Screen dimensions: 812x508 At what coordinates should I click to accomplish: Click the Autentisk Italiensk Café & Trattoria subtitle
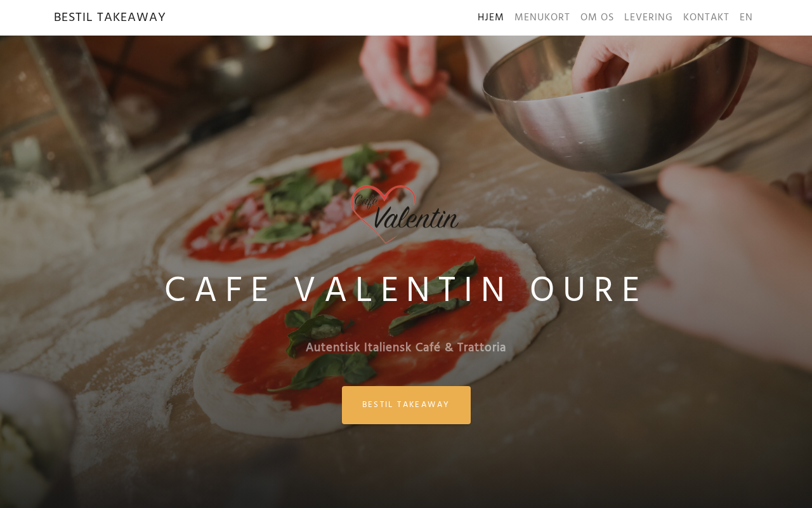tap(406, 347)
